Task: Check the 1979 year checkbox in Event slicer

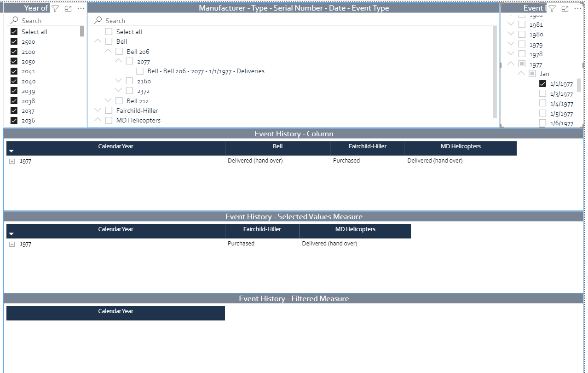Action: point(522,44)
